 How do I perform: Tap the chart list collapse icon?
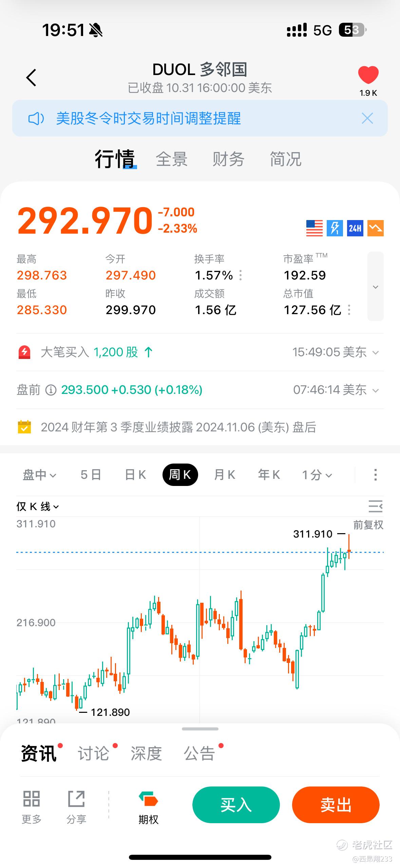376,506
